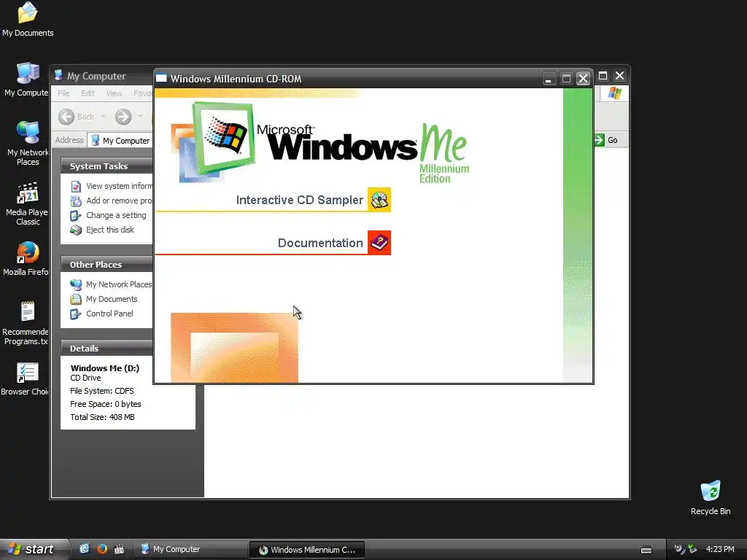Expand the Back button history dropdown
The height and width of the screenshot is (560, 747).
(x=103, y=117)
